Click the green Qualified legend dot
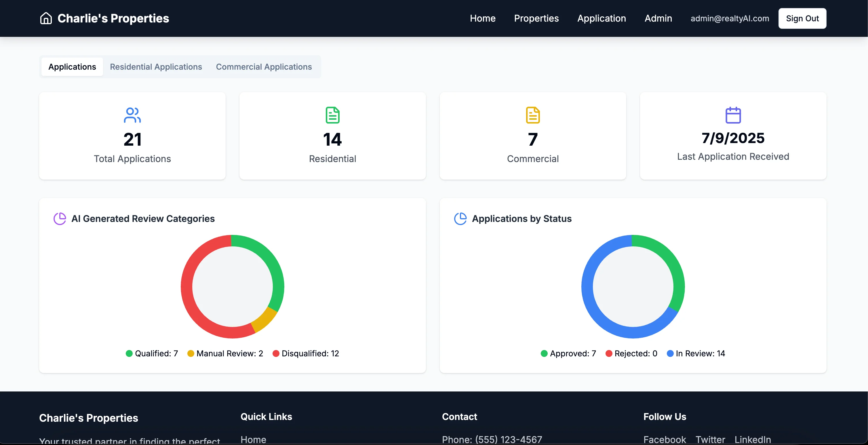Screen dimensions: 868x445 point(129,353)
